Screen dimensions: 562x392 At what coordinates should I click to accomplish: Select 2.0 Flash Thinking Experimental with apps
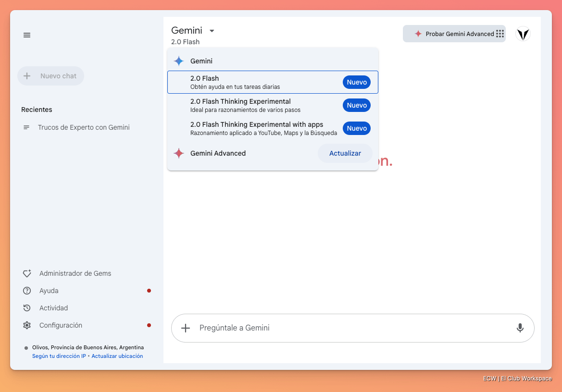[273, 128]
